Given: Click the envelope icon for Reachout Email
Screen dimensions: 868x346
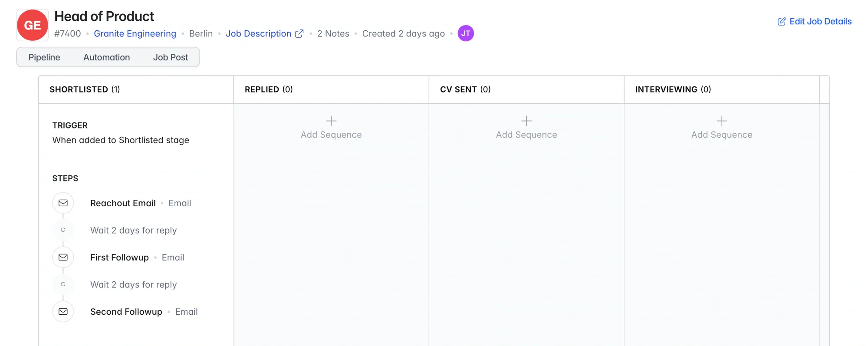Looking at the screenshot, I should (63, 203).
